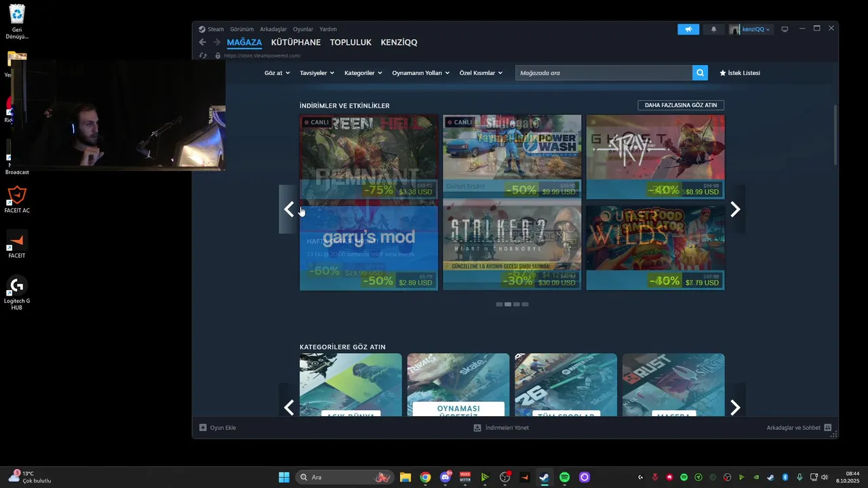
Task: Open the Oyunlar menu
Action: pos(303,29)
